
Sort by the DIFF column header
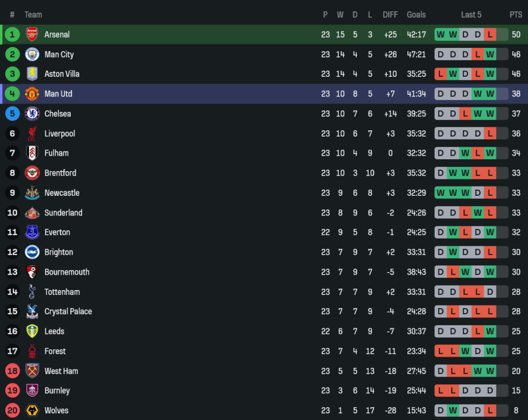click(x=390, y=14)
